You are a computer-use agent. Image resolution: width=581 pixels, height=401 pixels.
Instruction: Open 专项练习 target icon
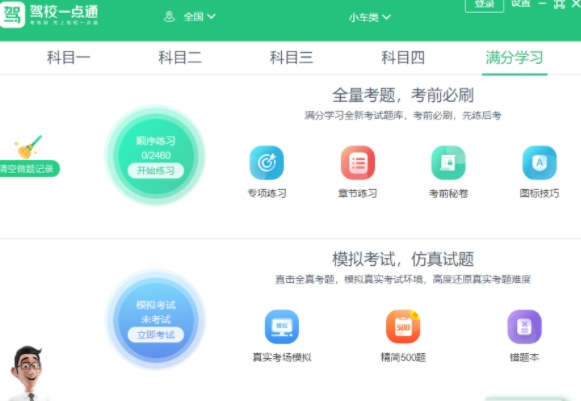[267, 163]
